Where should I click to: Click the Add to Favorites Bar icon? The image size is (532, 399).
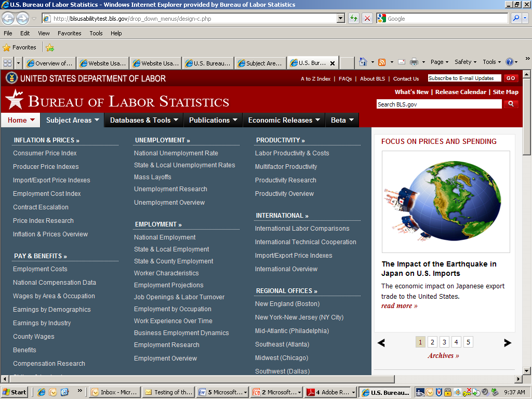[50, 47]
